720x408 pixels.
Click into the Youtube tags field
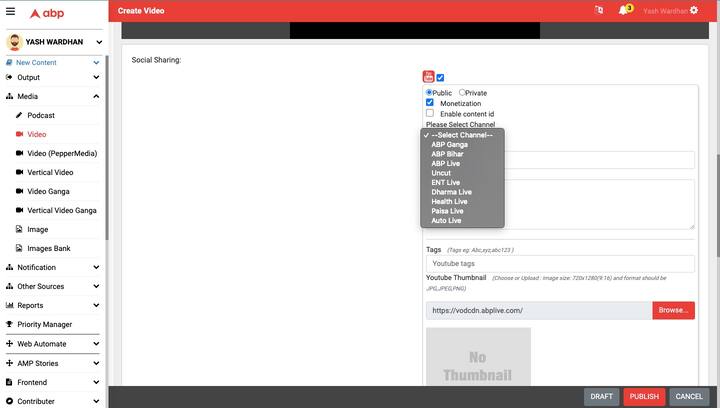560,264
